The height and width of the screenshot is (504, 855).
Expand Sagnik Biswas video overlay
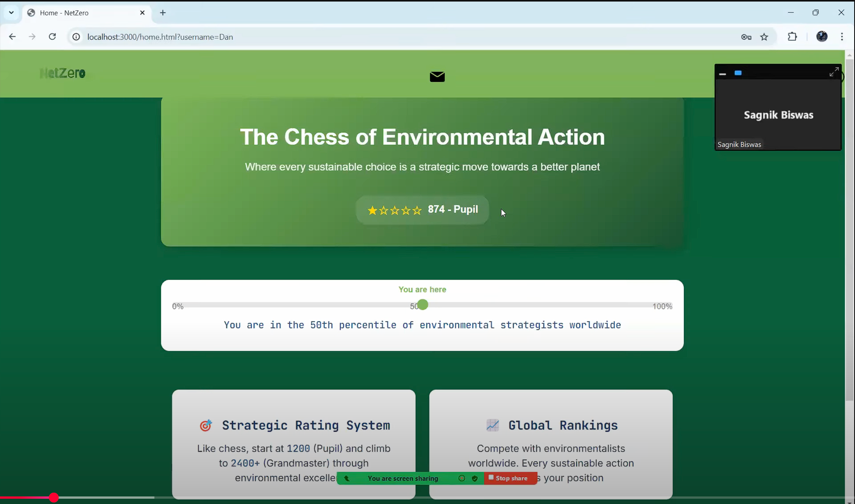833,72
